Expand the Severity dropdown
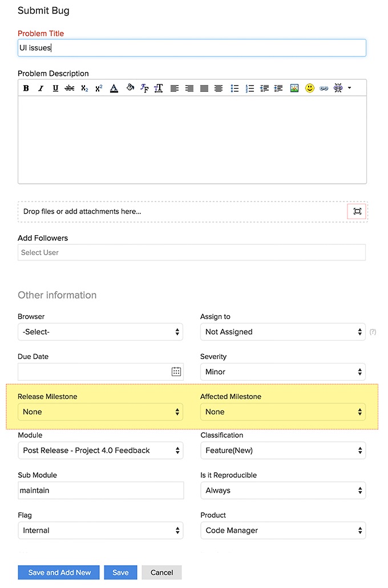Screen dimensions: 388x588 pos(283,372)
